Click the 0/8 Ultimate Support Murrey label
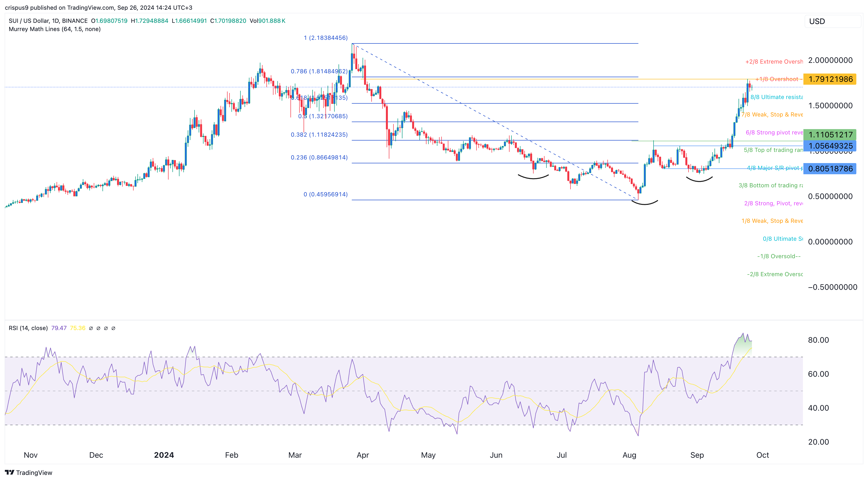Image resolution: width=868 pixels, height=481 pixels. tap(783, 239)
